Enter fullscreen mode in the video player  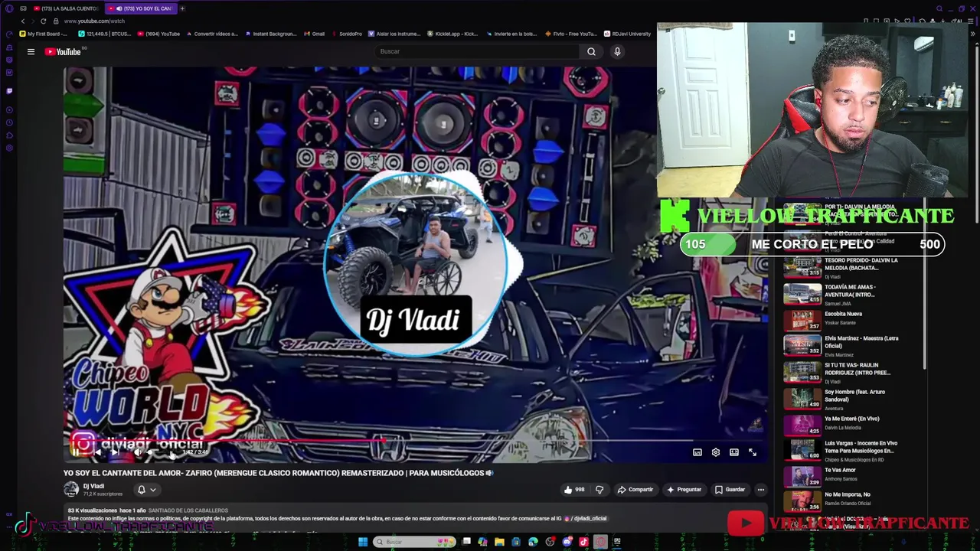tap(753, 452)
